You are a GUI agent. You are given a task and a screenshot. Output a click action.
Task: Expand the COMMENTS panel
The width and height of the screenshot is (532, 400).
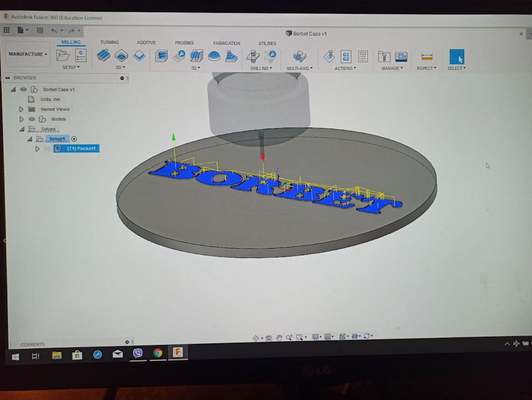[x=127, y=342]
